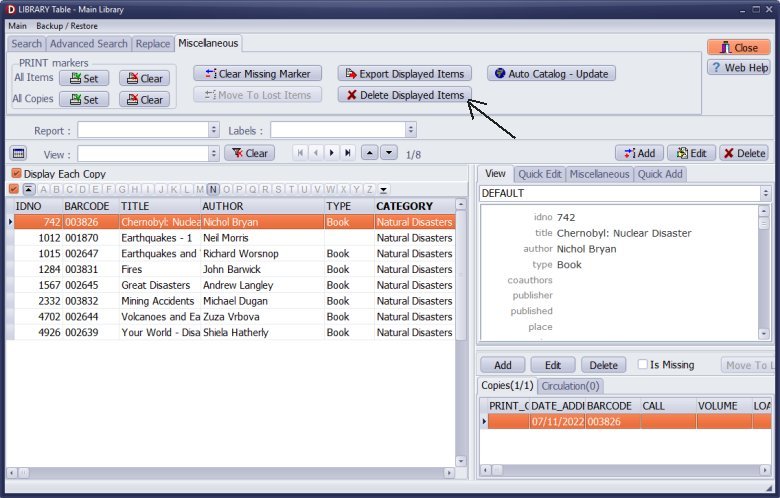This screenshot has height=498, width=780.
Task: Go to next record navigation arrow
Action: coord(331,153)
